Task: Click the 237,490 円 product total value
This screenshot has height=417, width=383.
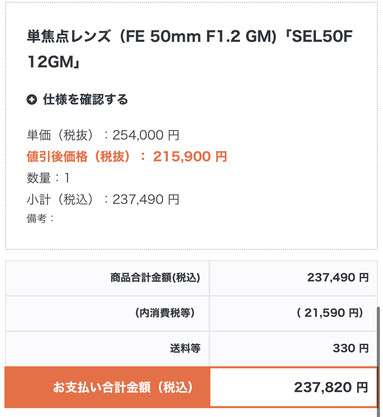Action: (x=338, y=277)
